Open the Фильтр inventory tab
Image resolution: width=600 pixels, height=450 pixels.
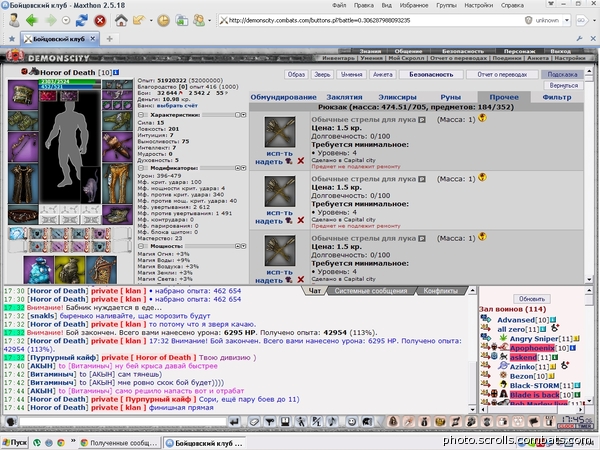point(557,97)
